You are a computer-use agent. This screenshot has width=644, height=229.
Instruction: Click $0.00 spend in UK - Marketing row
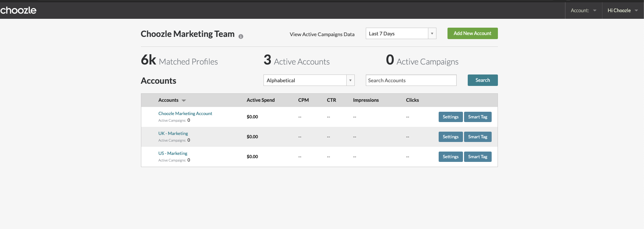click(x=252, y=137)
